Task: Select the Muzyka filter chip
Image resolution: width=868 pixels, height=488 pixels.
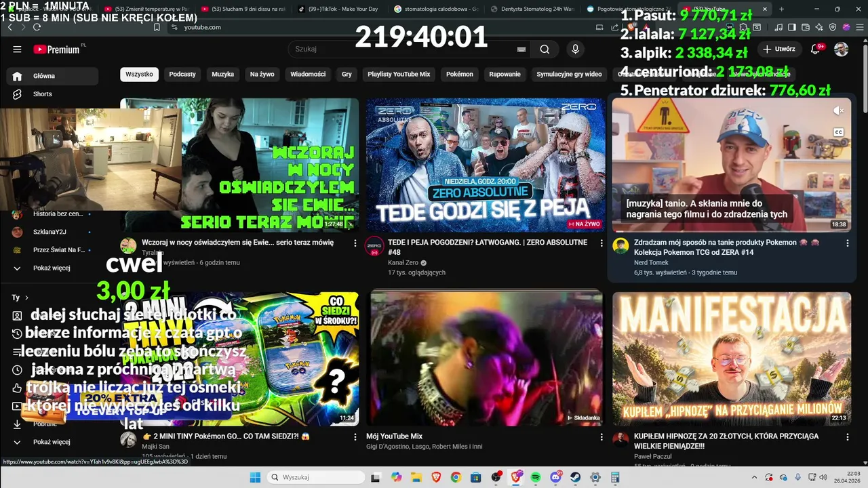Action: tap(222, 75)
